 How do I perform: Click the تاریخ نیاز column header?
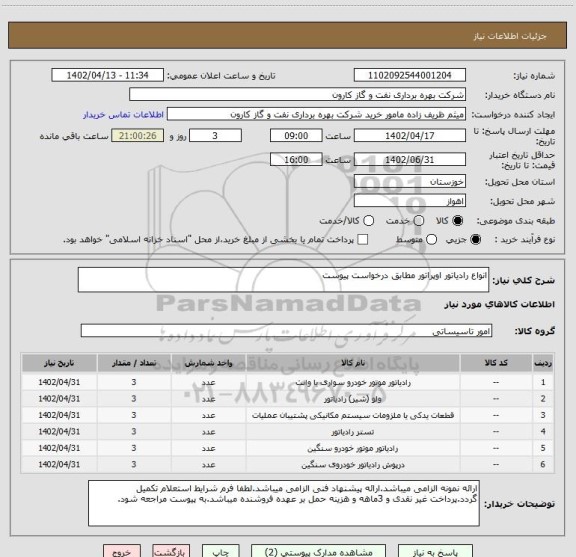pos(59,363)
